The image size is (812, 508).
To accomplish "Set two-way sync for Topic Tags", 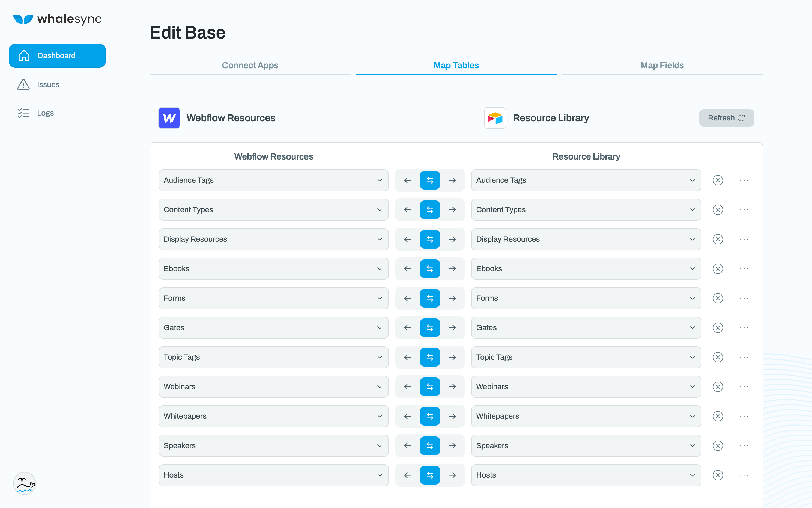I will 430,357.
